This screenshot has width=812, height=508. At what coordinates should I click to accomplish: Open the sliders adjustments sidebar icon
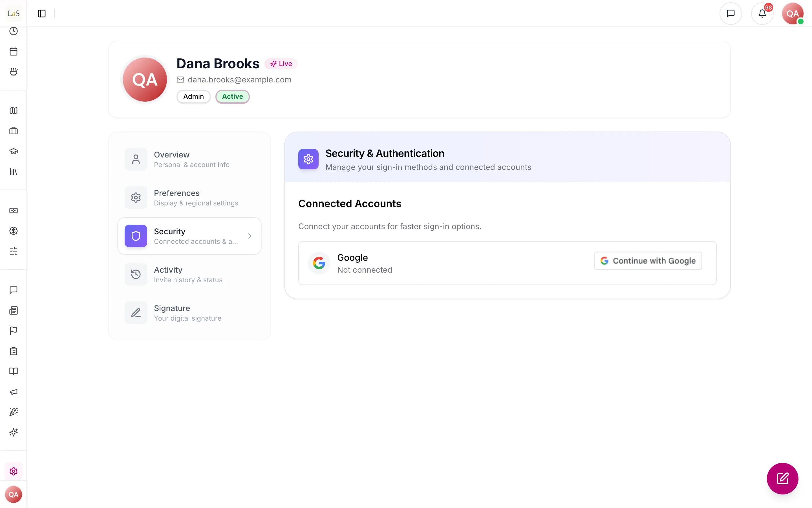tap(14, 251)
